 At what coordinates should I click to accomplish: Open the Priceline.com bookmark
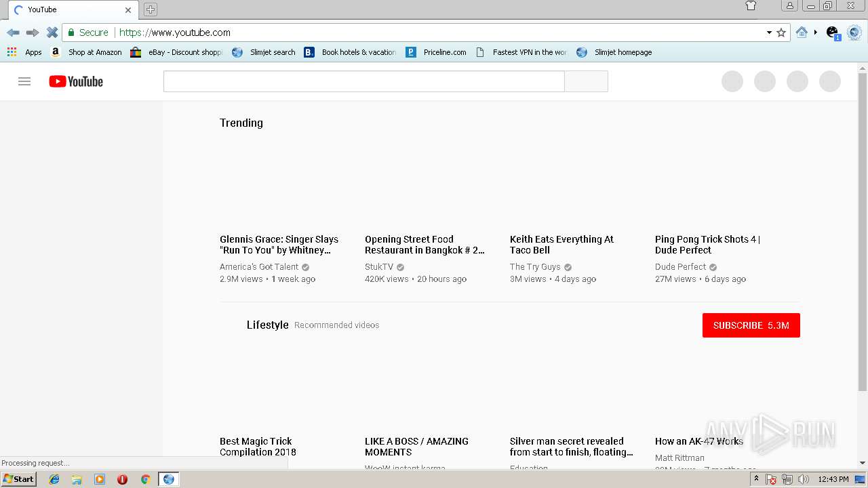[436, 52]
